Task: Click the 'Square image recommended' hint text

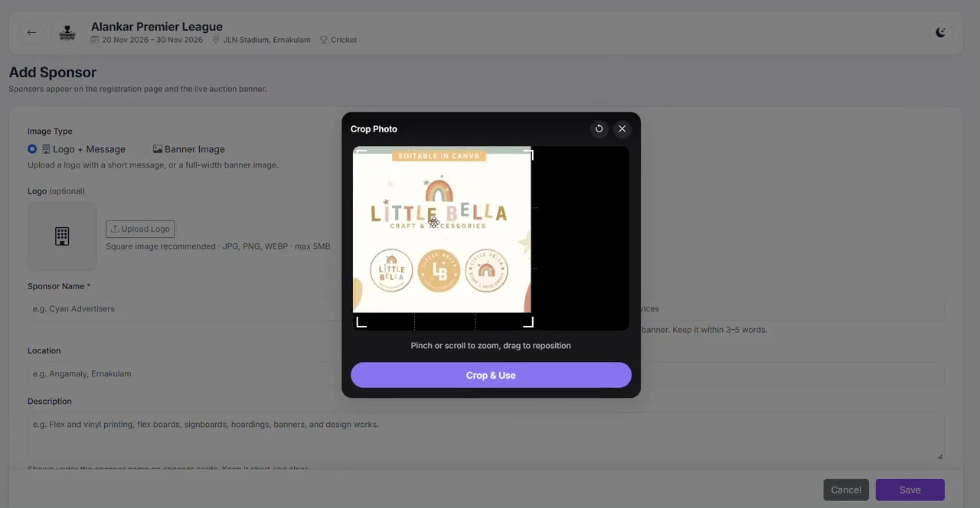Action: [218, 246]
